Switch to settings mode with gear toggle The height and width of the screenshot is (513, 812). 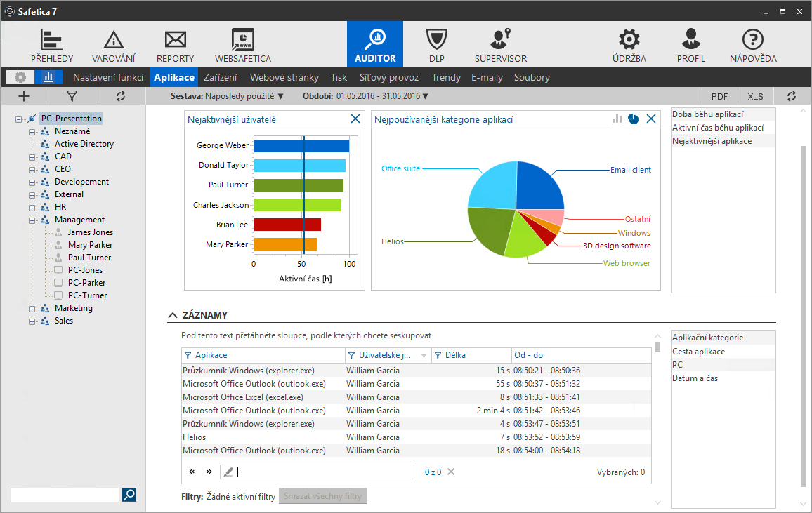[20, 78]
